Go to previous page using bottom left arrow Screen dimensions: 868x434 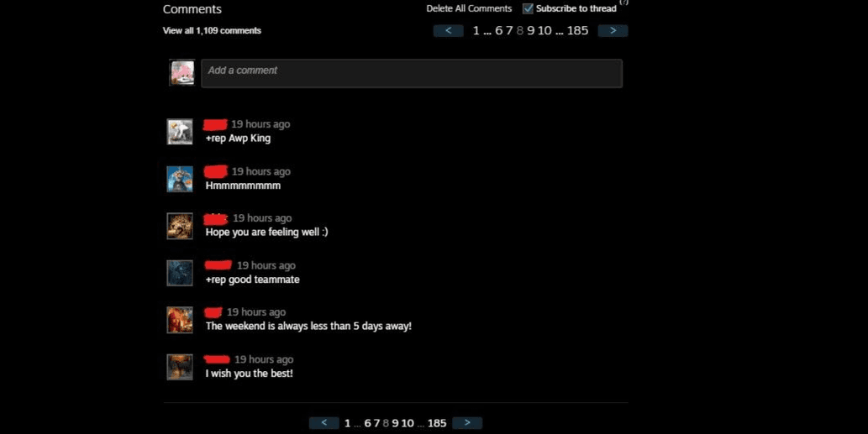click(324, 423)
